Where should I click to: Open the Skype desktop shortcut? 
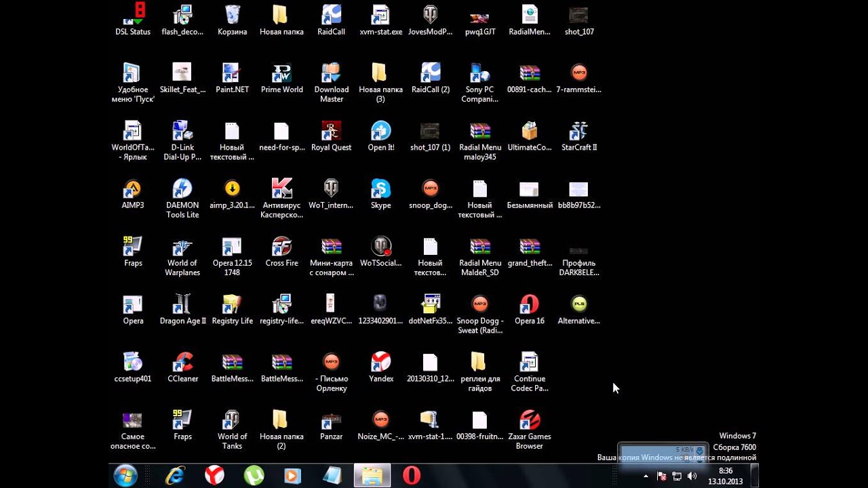[x=380, y=194]
